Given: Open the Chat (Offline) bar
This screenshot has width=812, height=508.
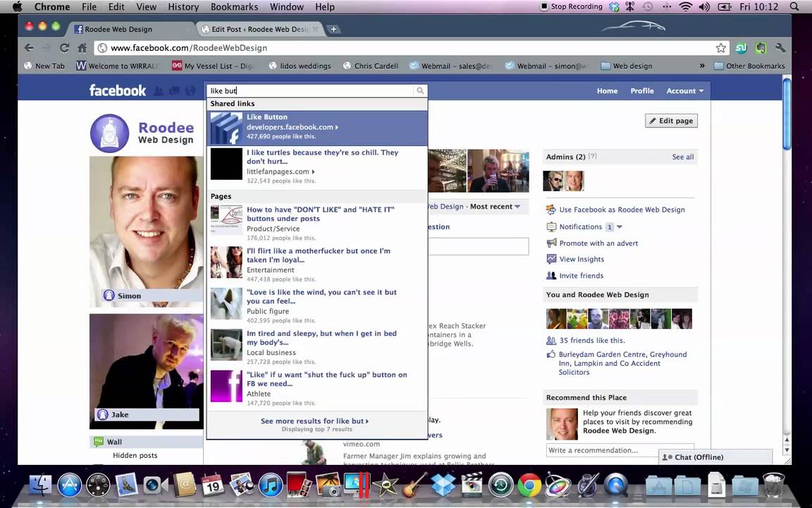Looking at the screenshot, I should 715,457.
